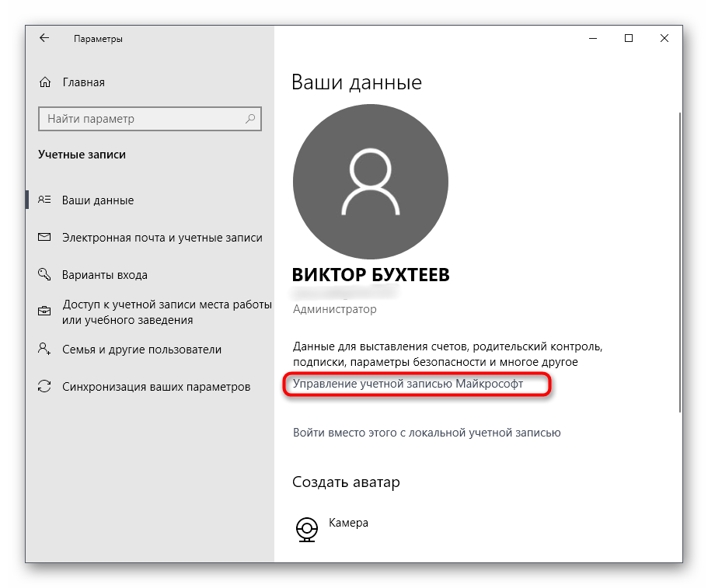Click the Ваши данные sidebar icon

(44, 200)
